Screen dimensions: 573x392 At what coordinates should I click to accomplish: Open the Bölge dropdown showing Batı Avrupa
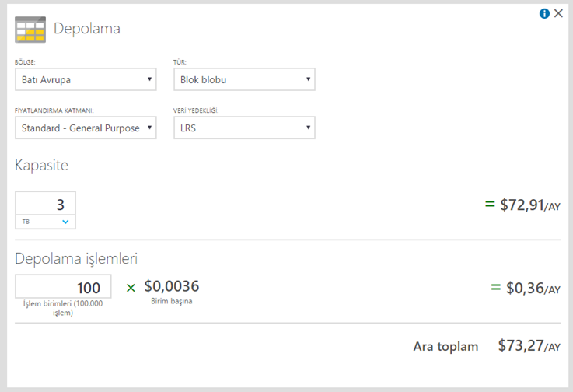86,79
